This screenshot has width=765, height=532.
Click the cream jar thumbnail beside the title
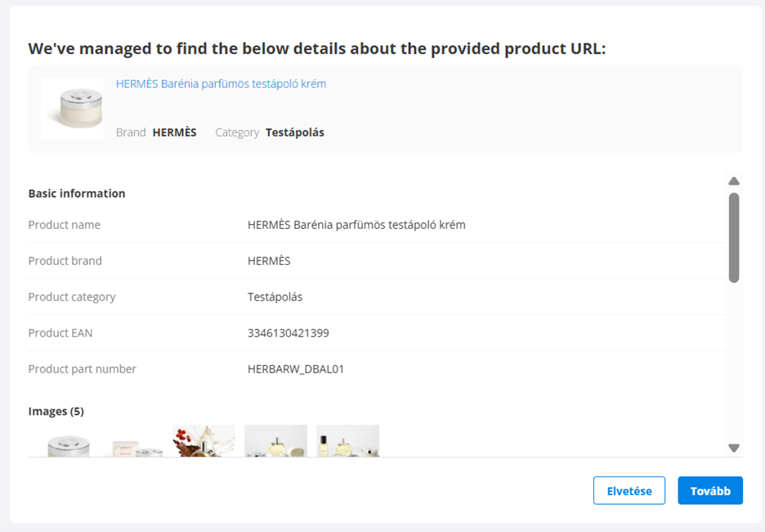coord(72,109)
